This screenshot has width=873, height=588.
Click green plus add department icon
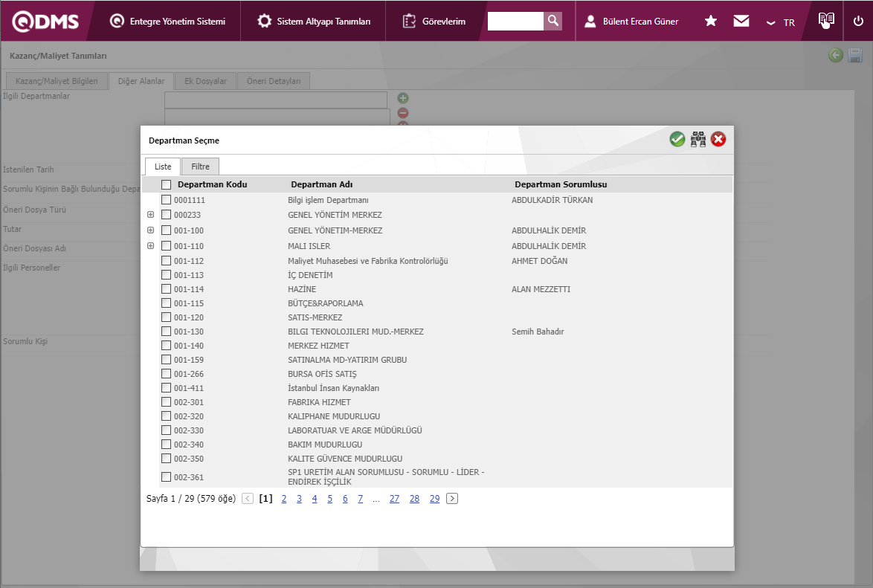[403, 98]
